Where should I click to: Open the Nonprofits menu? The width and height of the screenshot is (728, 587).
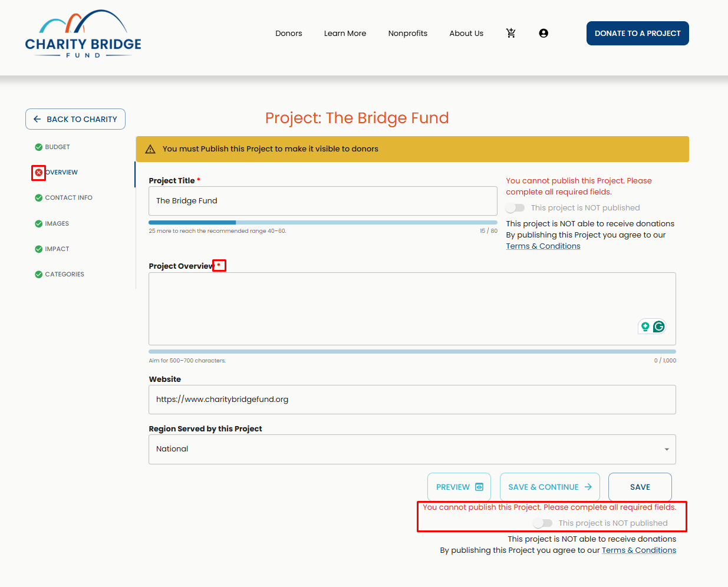pos(408,33)
